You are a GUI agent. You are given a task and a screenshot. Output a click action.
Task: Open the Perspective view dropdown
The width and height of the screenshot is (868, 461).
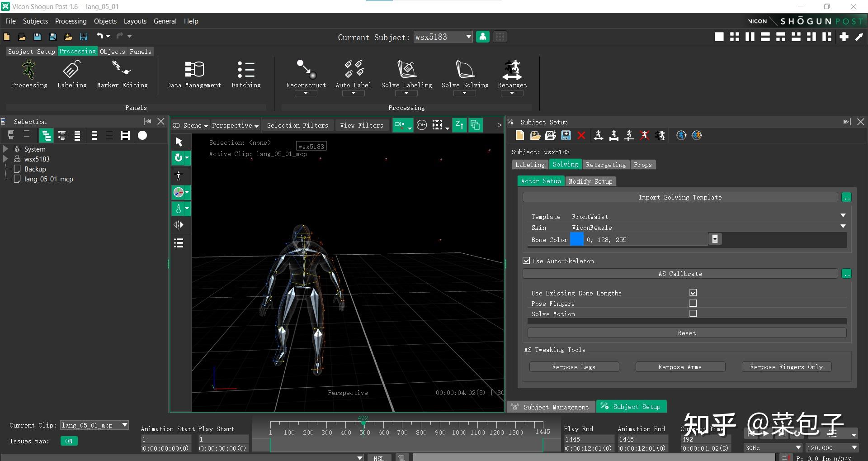click(235, 125)
